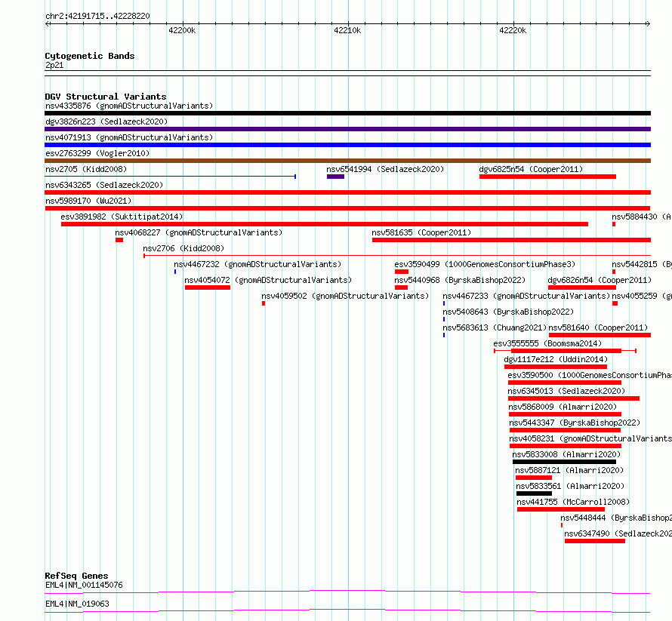This screenshot has width=672, height=621.
Task: Click the blue nsv4071913 variant bar
Action: 347,145
